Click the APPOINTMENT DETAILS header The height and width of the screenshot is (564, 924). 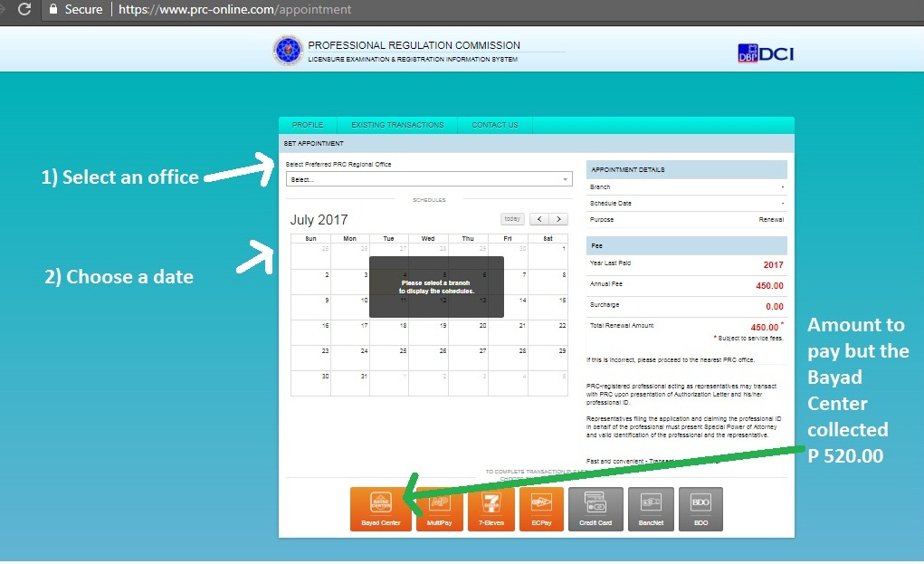click(687, 169)
